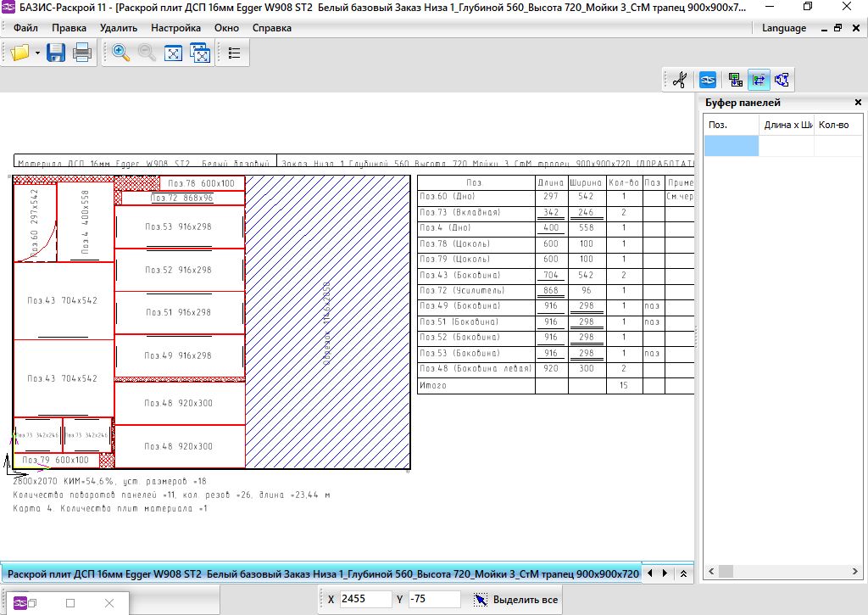Click the 2800x2070 КИМ=54,6% info line
This screenshot has width=868, height=615.
tap(109, 482)
